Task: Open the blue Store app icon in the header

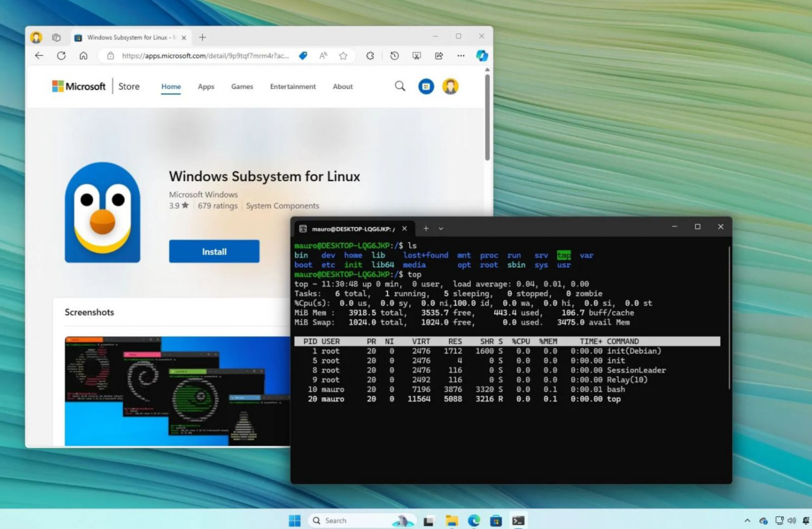Action: pyautogui.click(x=426, y=86)
